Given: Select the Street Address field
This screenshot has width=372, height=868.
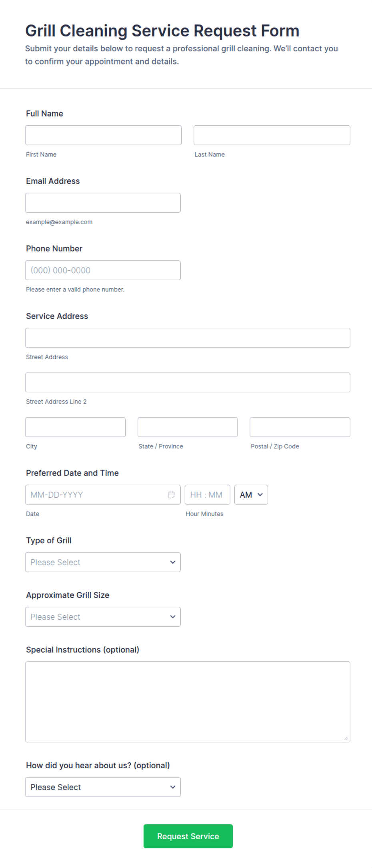Looking at the screenshot, I should 188,338.
